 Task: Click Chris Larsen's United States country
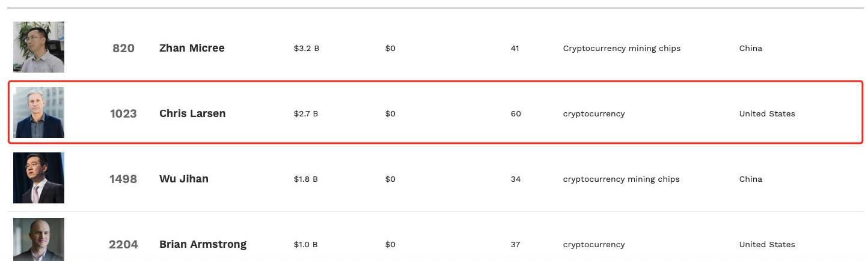(767, 113)
